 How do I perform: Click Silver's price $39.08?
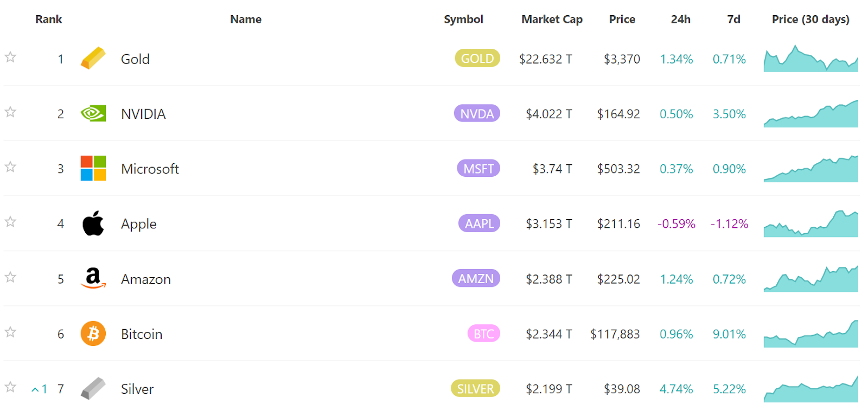click(622, 389)
